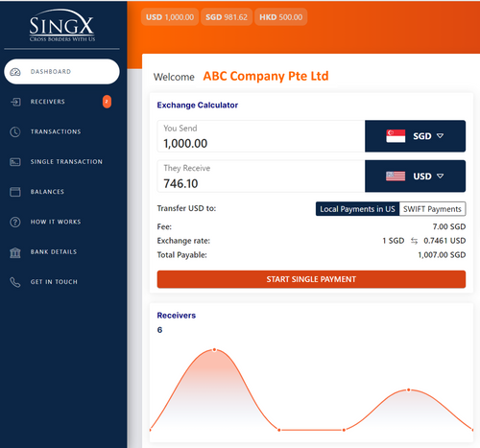Open How It Works question mark icon

point(15,222)
